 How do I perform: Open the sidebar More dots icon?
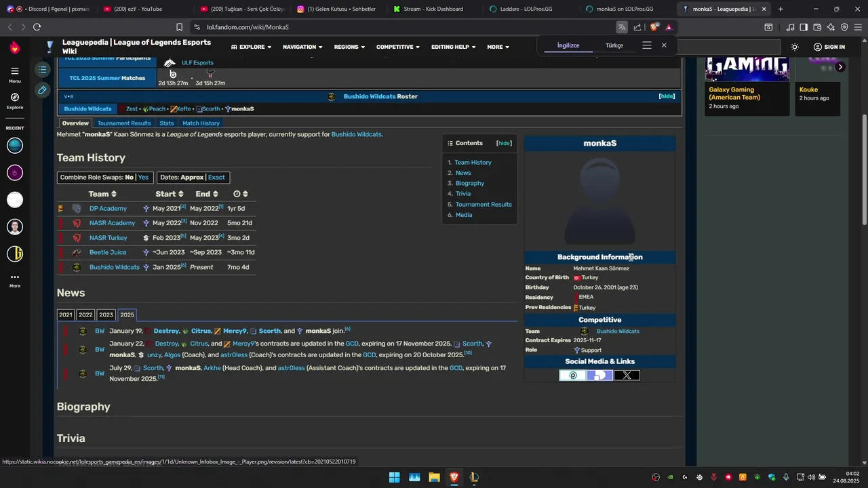15,277
